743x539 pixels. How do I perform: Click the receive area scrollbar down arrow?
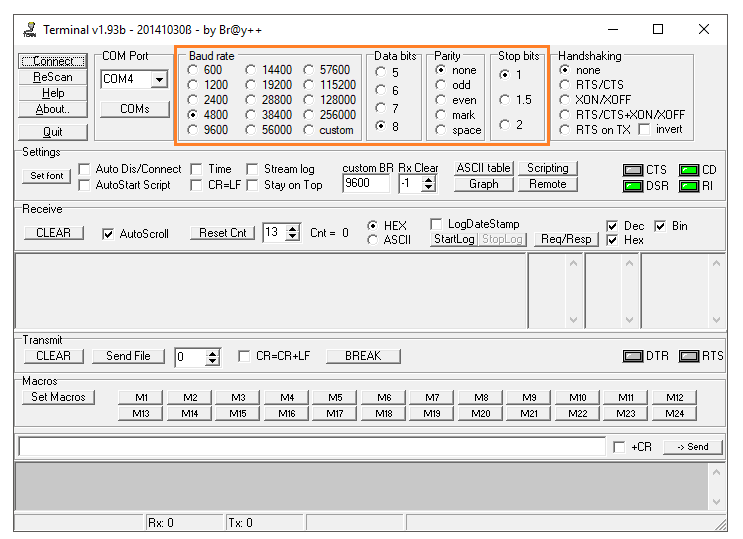[x=718, y=321]
